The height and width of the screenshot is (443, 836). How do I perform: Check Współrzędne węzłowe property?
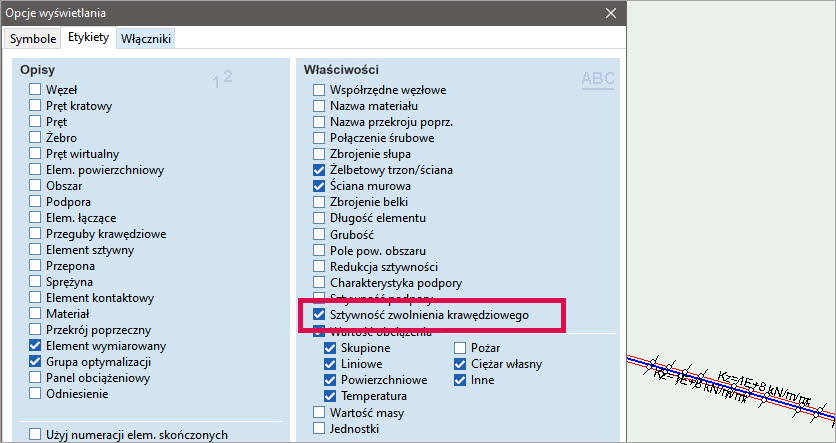[x=320, y=90]
